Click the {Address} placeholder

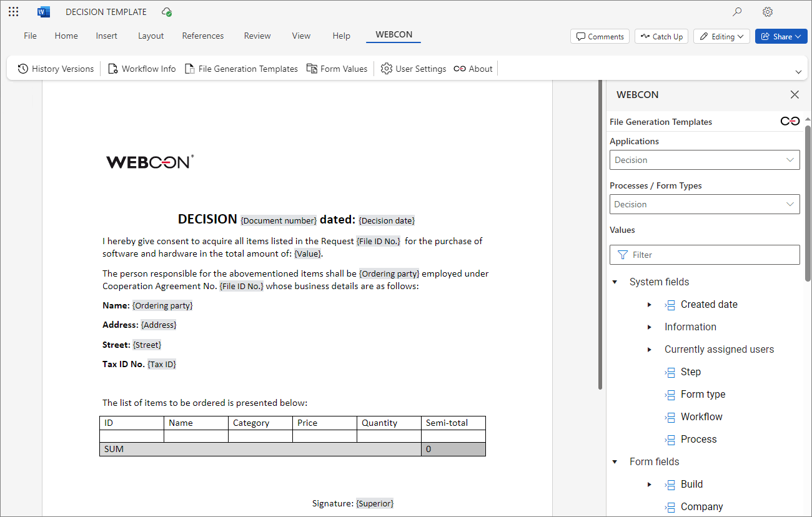click(159, 325)
